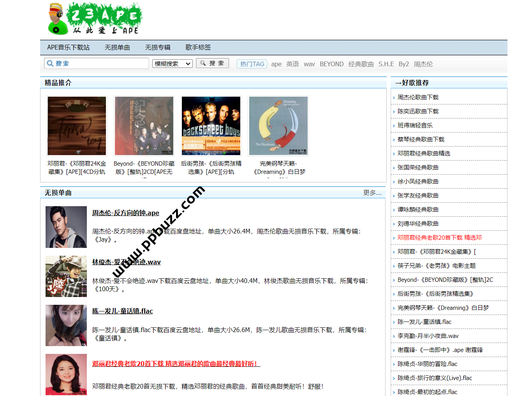Open the 完美钢琴天籁 Dreaming title link
This screenshot has width=532, height=396.
(x=278, y=168)
